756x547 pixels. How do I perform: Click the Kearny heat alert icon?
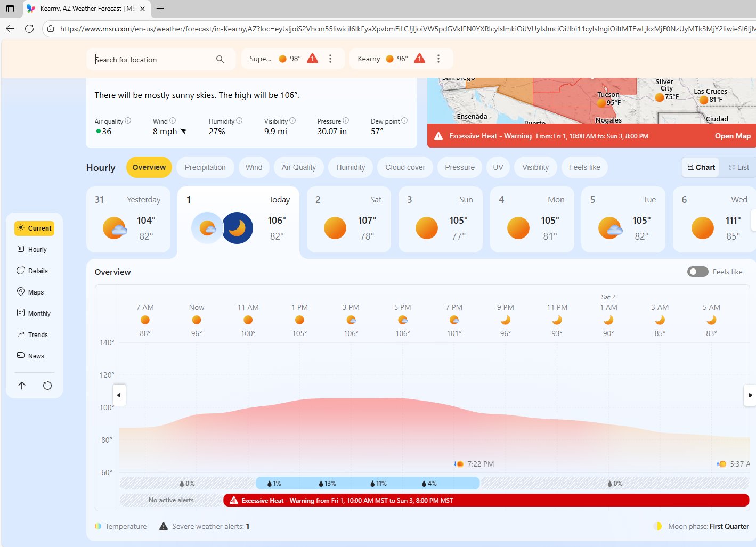pos(420,59)
